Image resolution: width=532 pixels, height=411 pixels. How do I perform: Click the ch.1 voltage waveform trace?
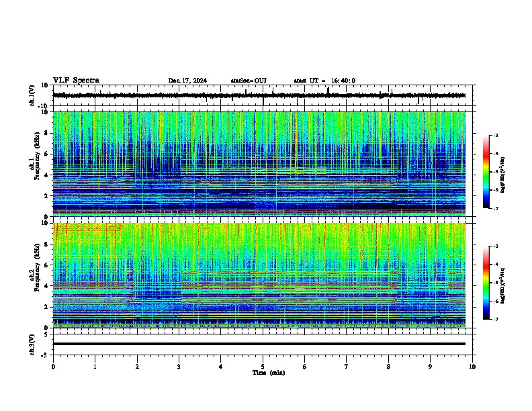click(x=259, y=95)
